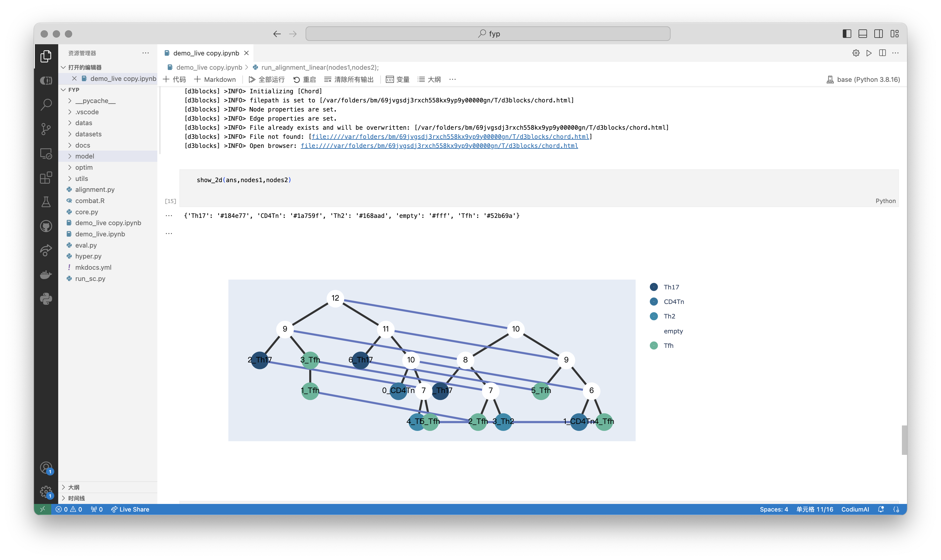Open the Docker view in activity bar
The width and height of the screenshot is (941, 560).
tap(46, 275)
